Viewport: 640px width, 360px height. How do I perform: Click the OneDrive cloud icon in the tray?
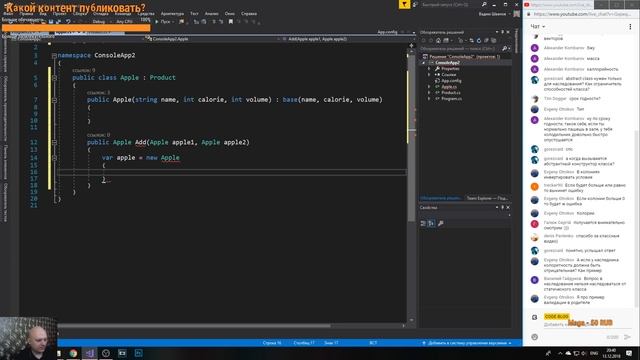(x=568, y=353)
